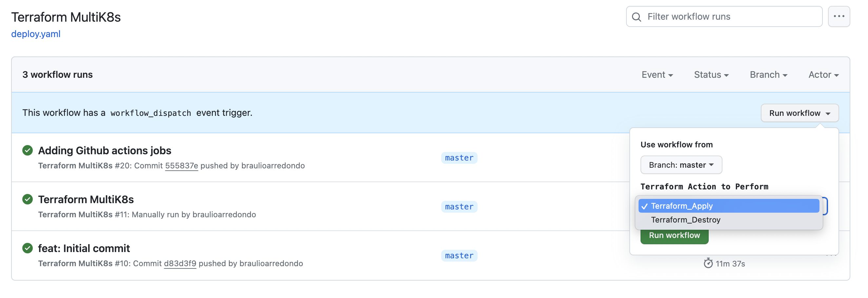This screenshot has height=298, width=868.
Task: Click the stopwatch duration icon near 11m 37s
Action: [708, 263]
